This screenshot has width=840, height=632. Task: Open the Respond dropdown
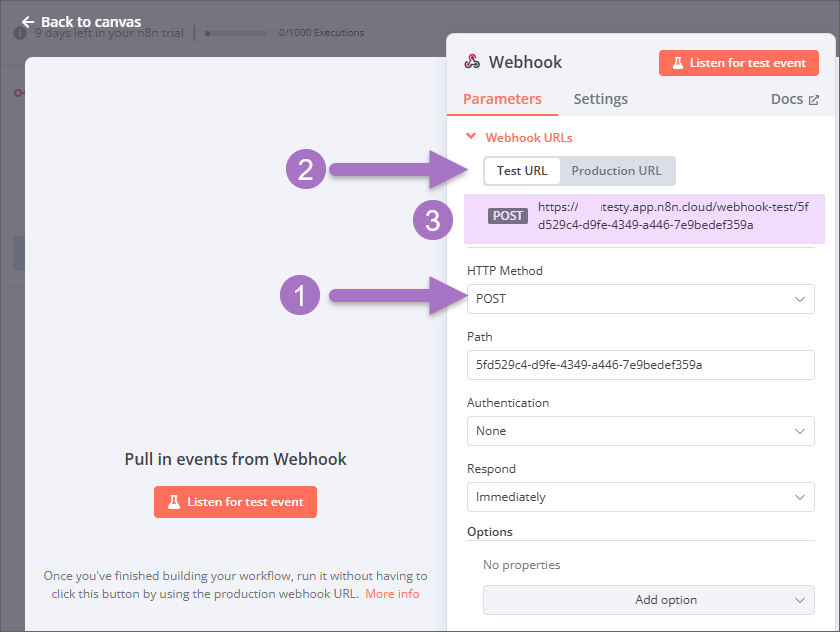[x=640, y=497]
